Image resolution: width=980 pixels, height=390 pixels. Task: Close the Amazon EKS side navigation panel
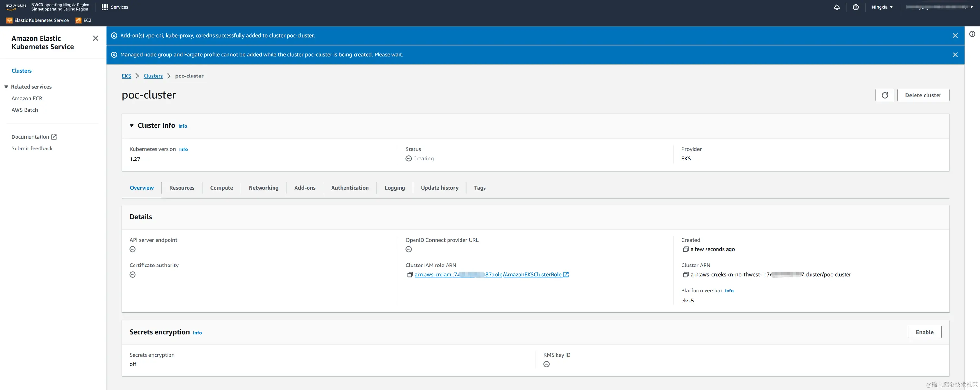click(x=96, y=38)
